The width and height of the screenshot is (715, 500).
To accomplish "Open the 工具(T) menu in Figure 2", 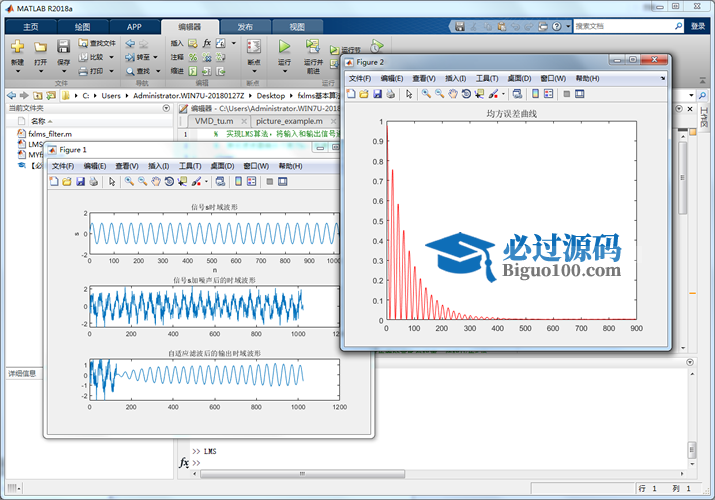I will pyautogui.click(x=486, y=78).
